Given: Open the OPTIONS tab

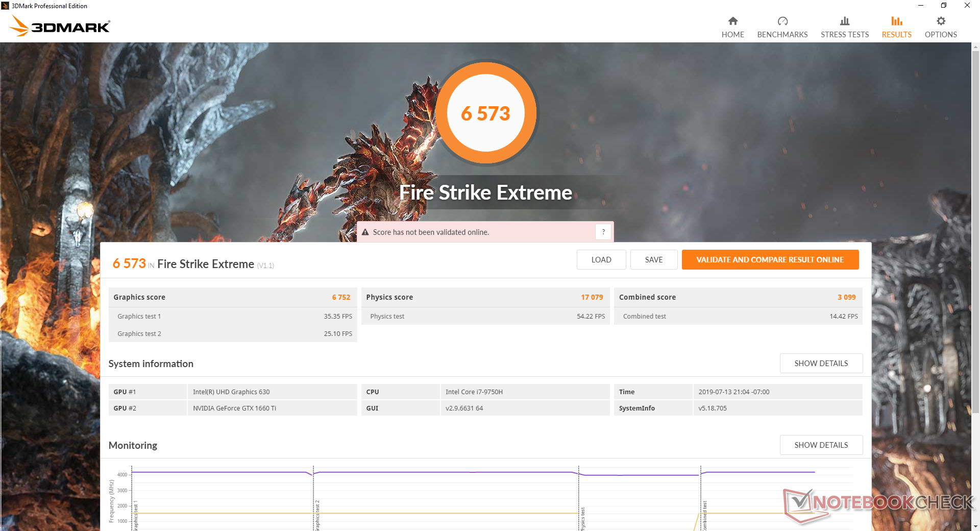Looking at the screenshot, I should (941, 27).
